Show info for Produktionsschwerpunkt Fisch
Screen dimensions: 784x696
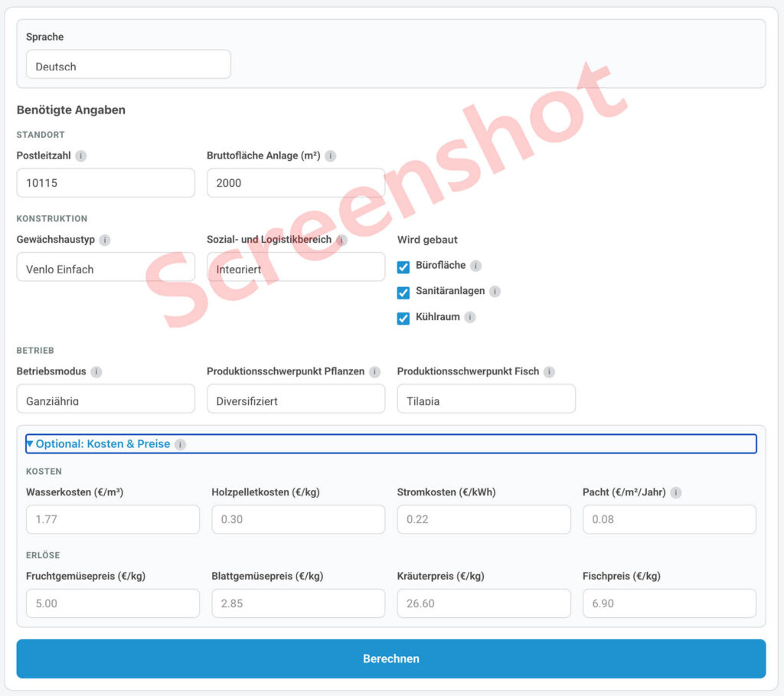point(549,372)
